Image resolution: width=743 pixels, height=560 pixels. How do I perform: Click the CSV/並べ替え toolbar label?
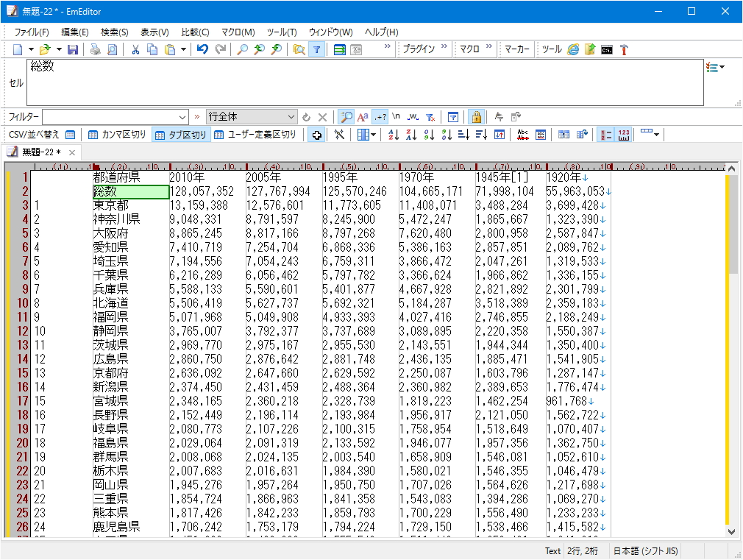coord(34,134)
